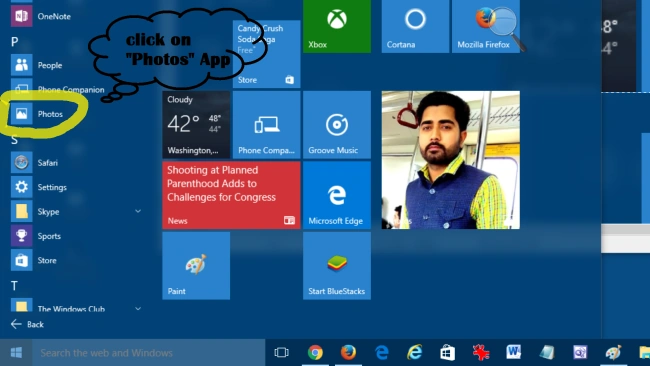Open Safari from the app list
The height and width of the screenshot is (366, 650).
point(35,162)
